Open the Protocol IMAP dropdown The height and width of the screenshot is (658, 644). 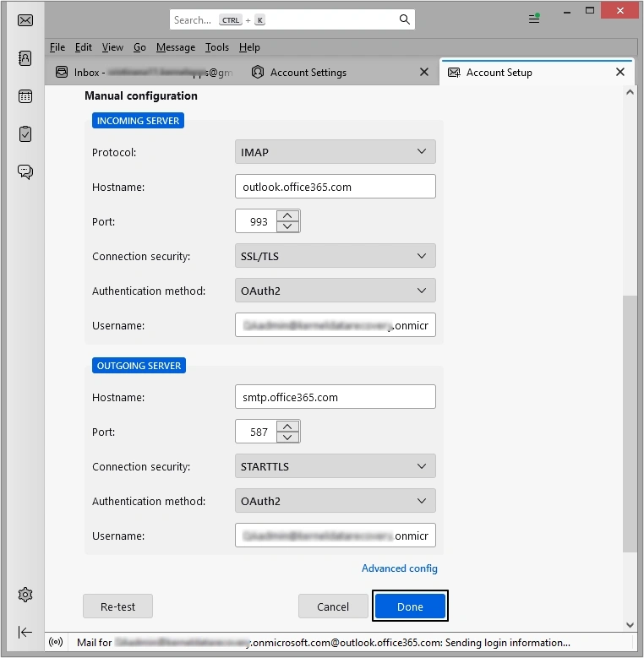pos(335,152)
